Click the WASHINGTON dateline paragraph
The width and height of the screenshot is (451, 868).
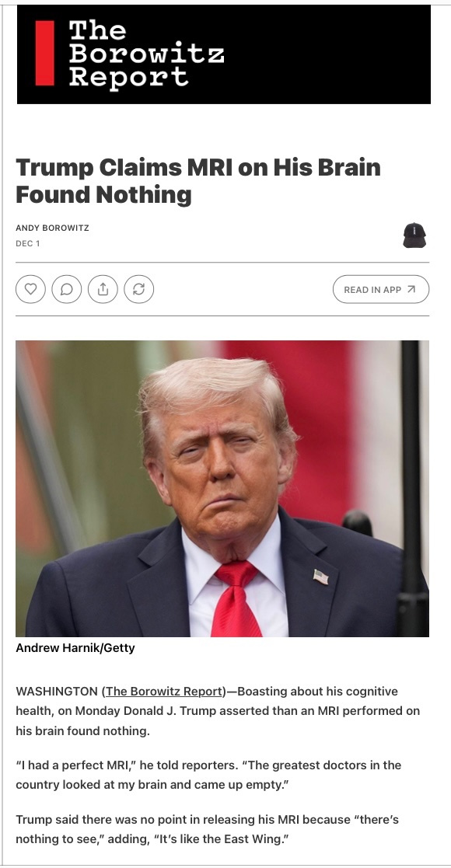(x=218, y=711)
